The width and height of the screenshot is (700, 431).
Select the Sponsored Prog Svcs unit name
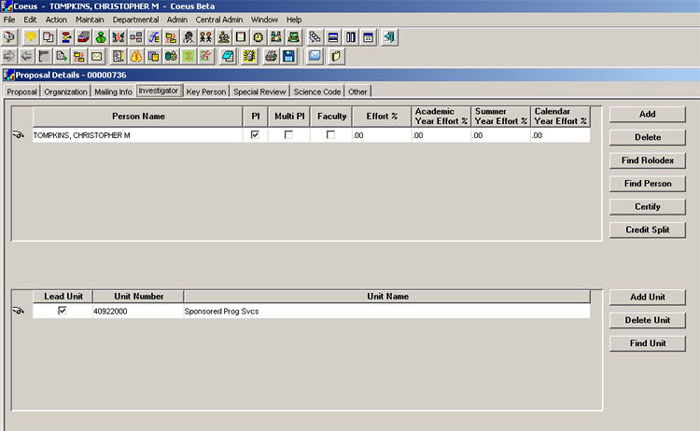click(387, 311)
